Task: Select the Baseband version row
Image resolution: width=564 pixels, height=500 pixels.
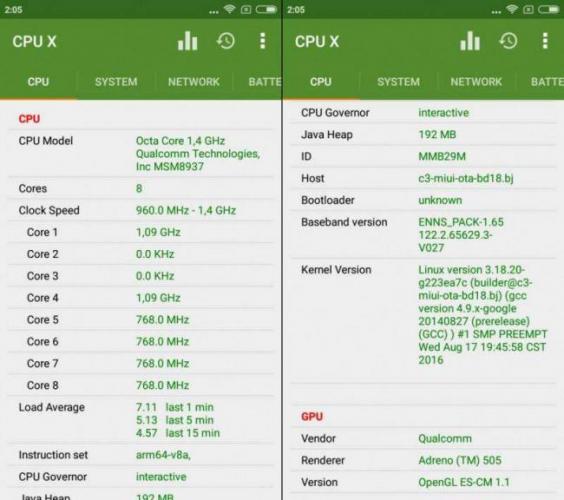Action: point(424,235)
